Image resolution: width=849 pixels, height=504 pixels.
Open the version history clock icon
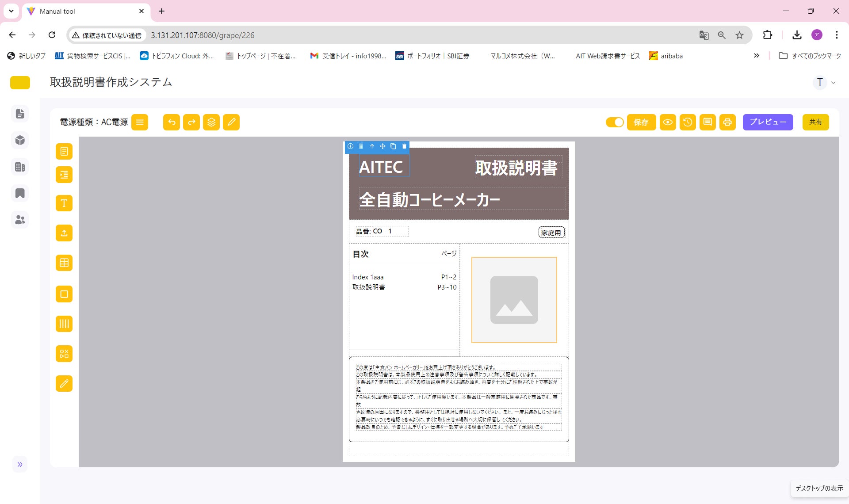(688, 122)
